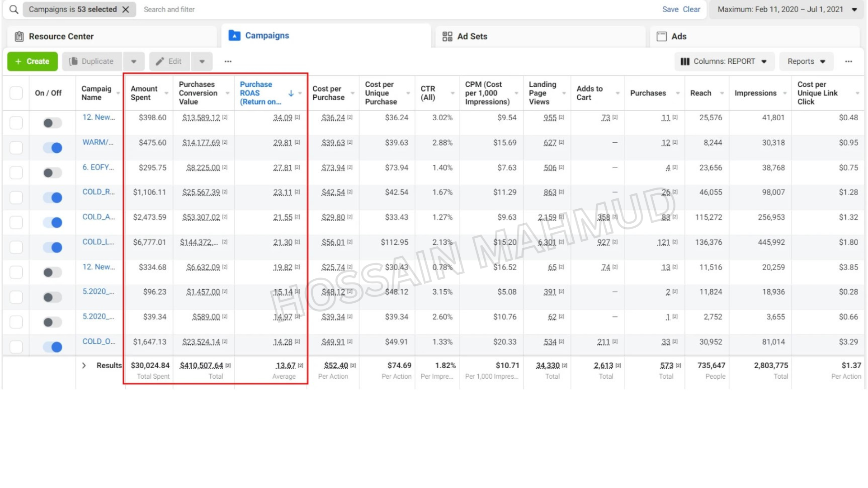Viewport: 868px width, 488px height.
Task: Click the Create button
Action: [32, 61]
